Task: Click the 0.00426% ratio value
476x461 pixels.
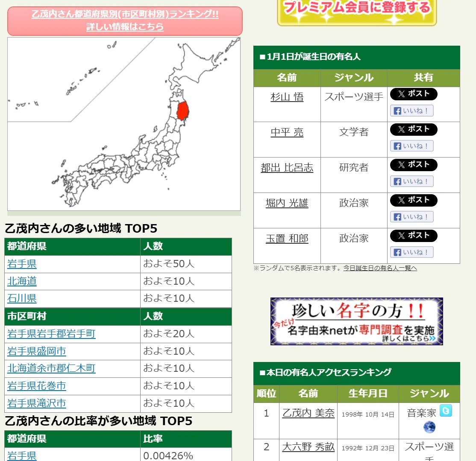Action: 168,455
